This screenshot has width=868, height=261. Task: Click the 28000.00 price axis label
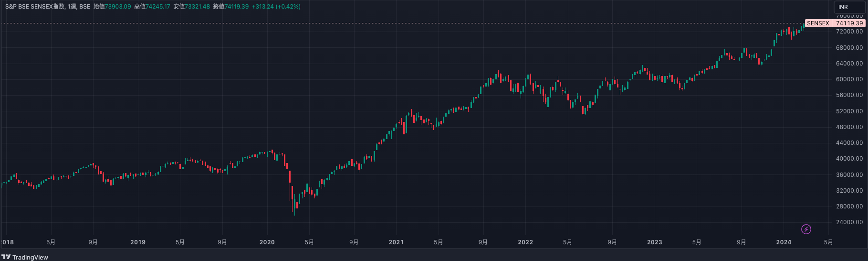coord(849,207)
